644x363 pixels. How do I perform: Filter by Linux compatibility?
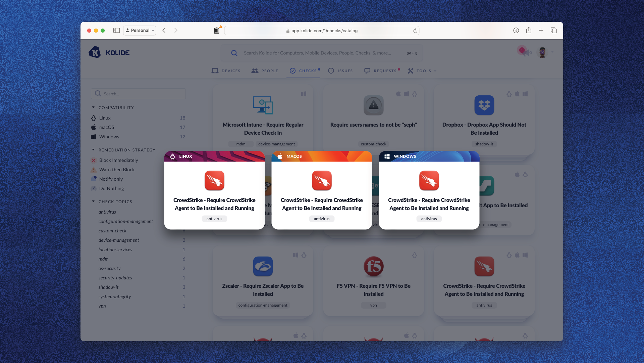click(x=105, y=118)
